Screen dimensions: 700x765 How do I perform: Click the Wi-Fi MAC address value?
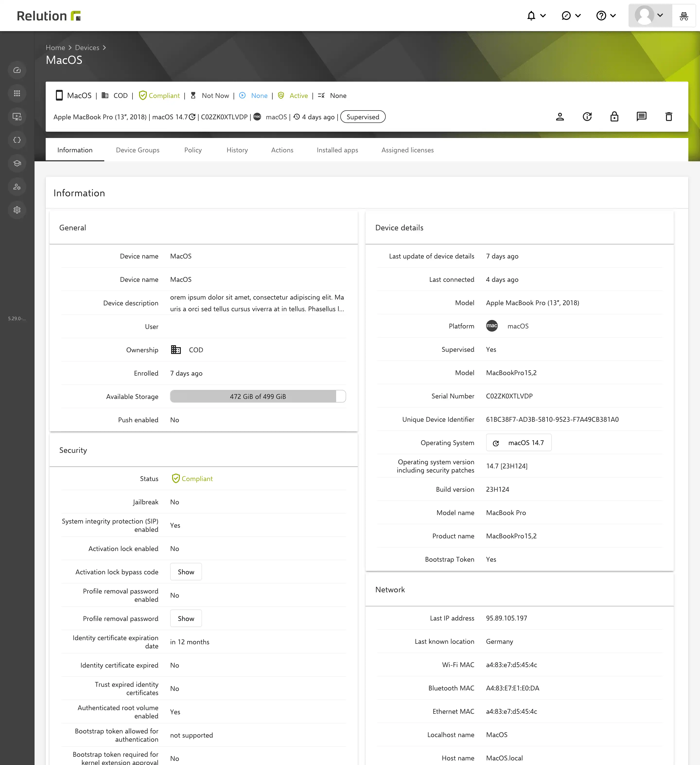tap(512, 665)
